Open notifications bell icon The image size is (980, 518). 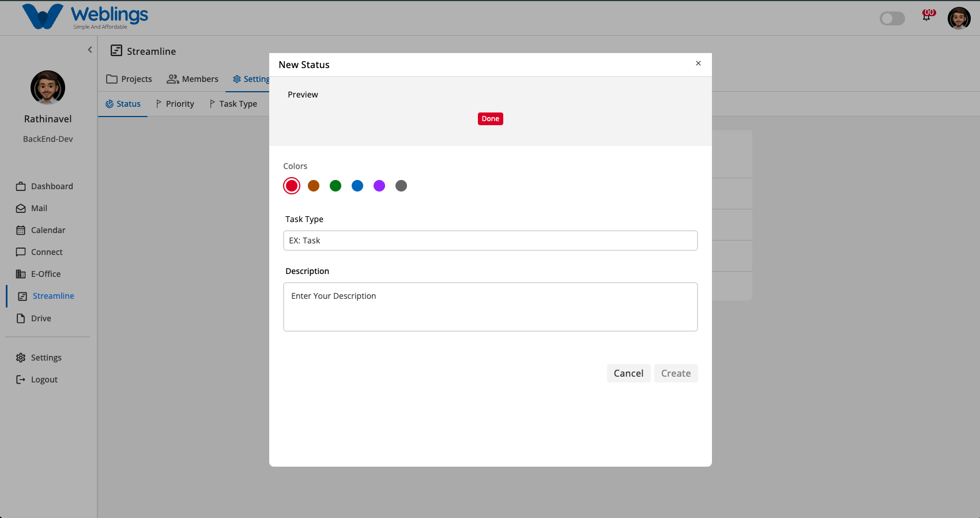tap(926, 16)
